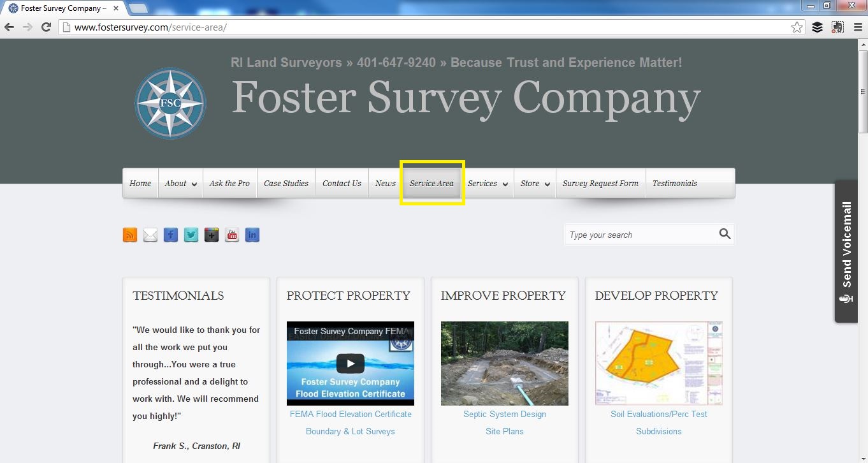Open the orange RSS feed icon

point(130,235)
